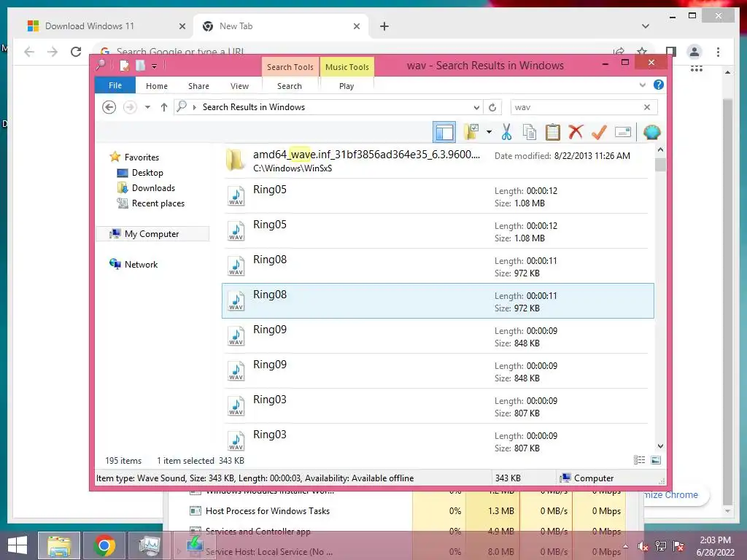The height and width of the screenshot is (560, 747).
Task: Open Explorer help question mark
Action: (659, 85)
